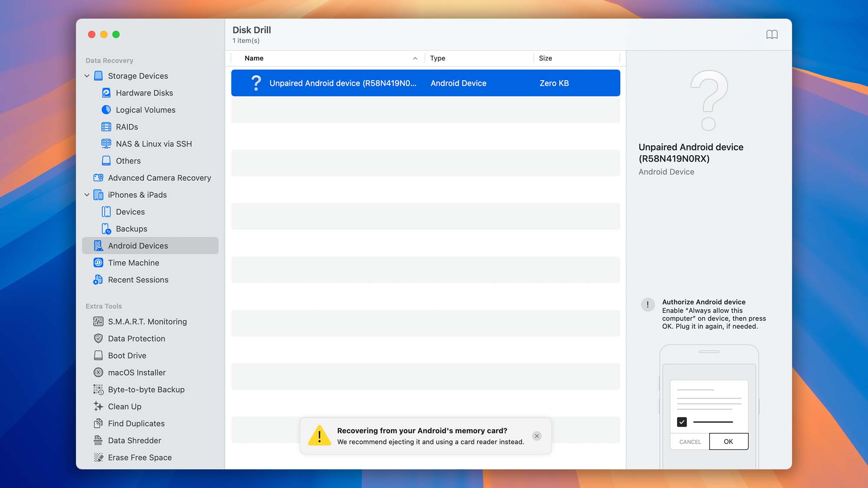This screenshot has width=868, height=488.
Task: Click the Data Shredder icon
Action: [99, 440]
